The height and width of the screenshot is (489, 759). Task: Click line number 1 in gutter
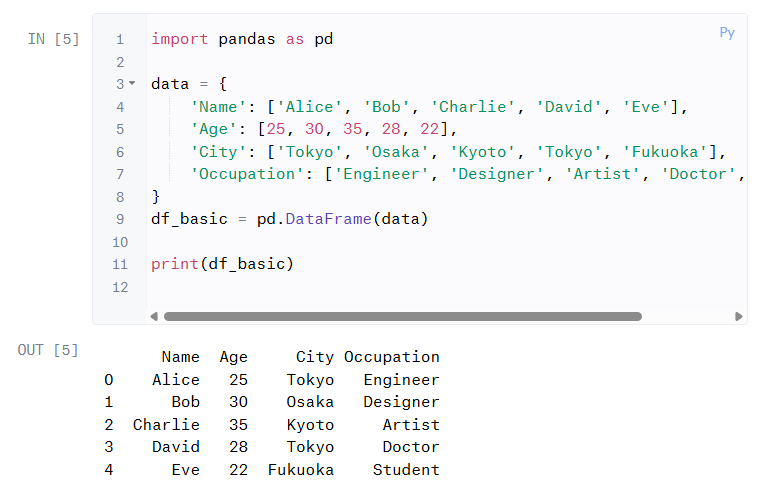[120, 40]
